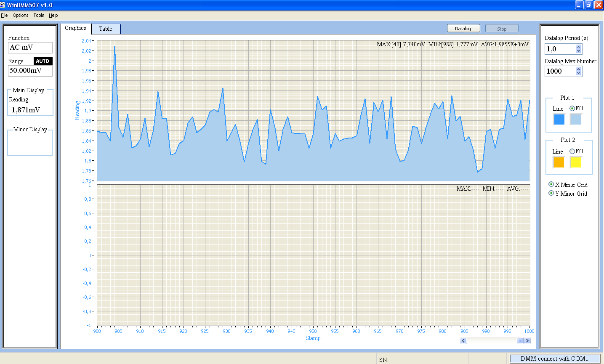Click the scrollbar left arrow under chart
The image size is (604, 364).
pyautogui.click(x=463, y=341)
